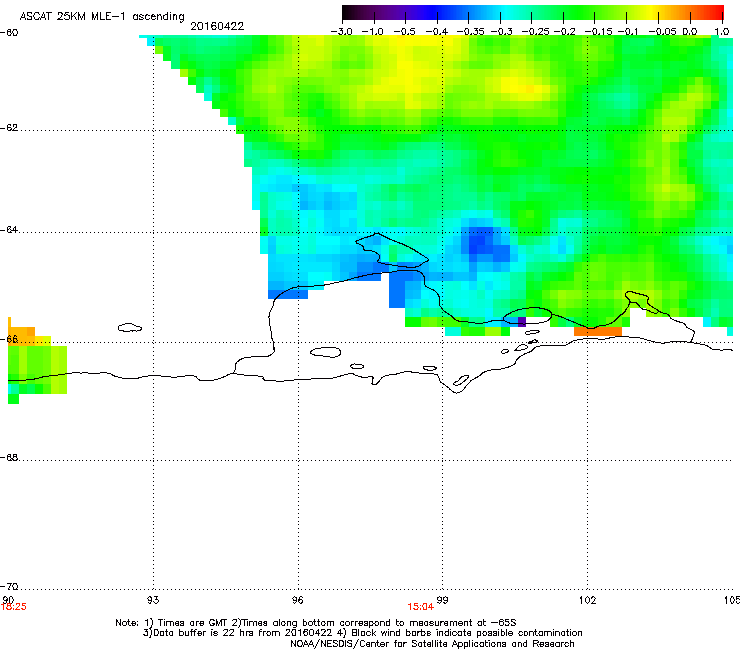The image size is (740, 650).
Task: Click the colorbar label -0.25
Action: [536, 32]
